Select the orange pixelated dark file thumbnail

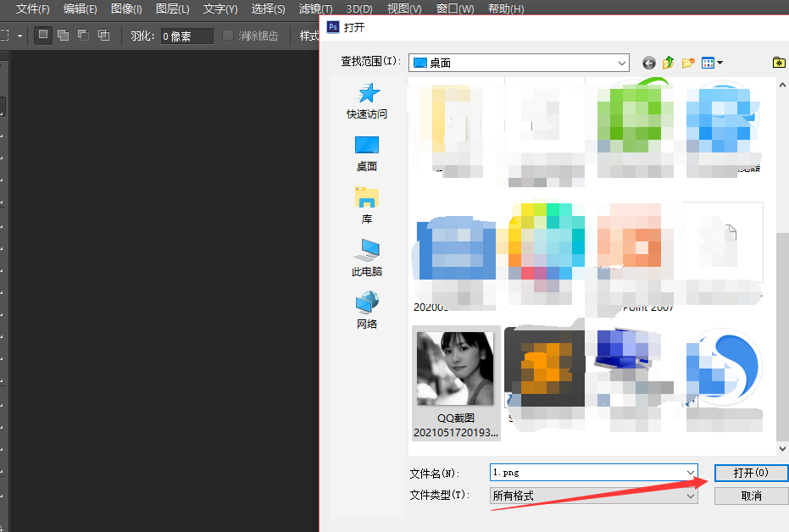544,367
